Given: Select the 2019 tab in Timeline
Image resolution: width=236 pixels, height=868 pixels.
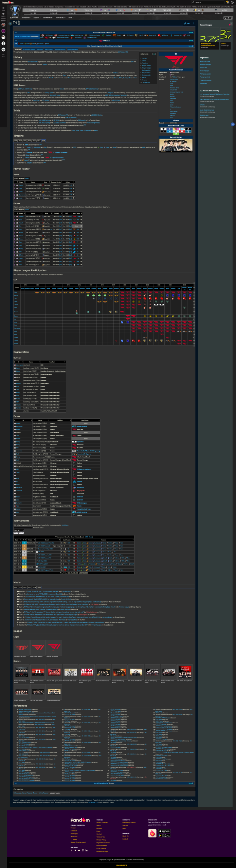Looking at the screenshot, I should click(x=16, y=141).
